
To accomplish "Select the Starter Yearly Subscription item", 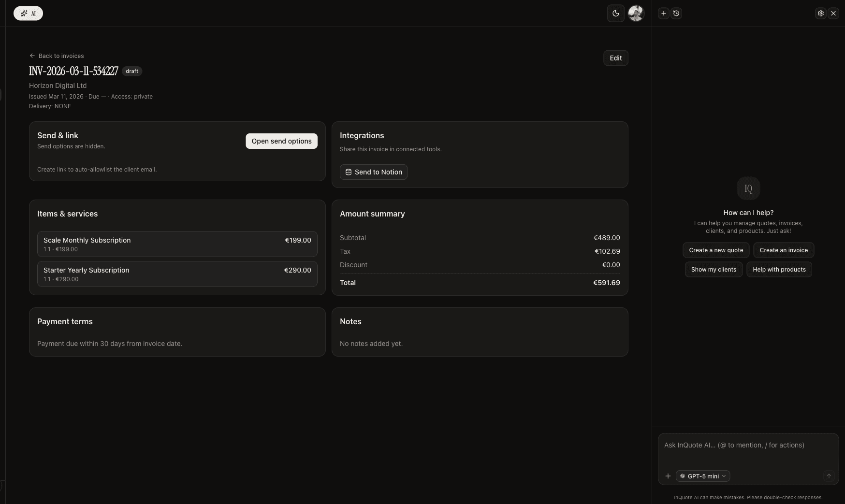I will click(x=177, y=274).
